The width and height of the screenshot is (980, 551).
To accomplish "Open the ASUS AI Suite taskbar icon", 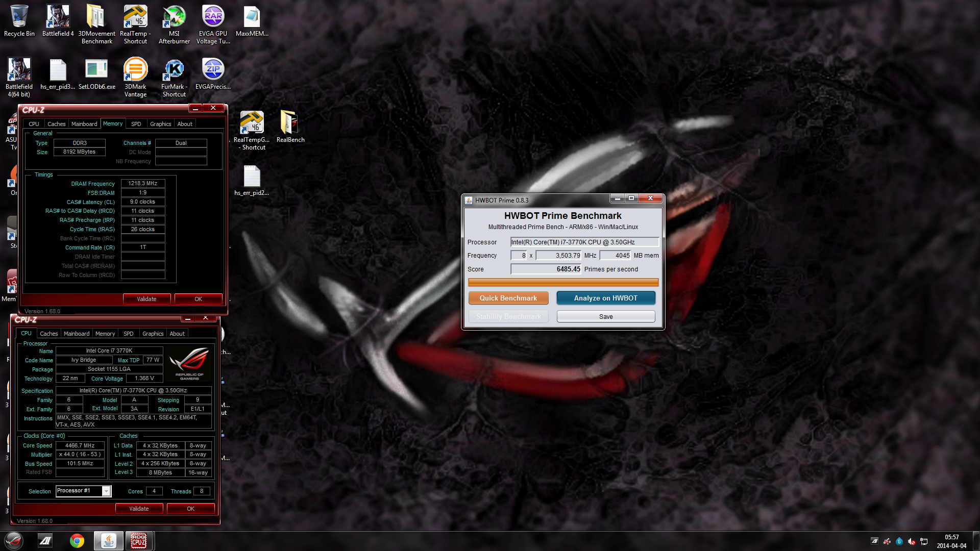I will pyautogui.click(x=46, y=541).
